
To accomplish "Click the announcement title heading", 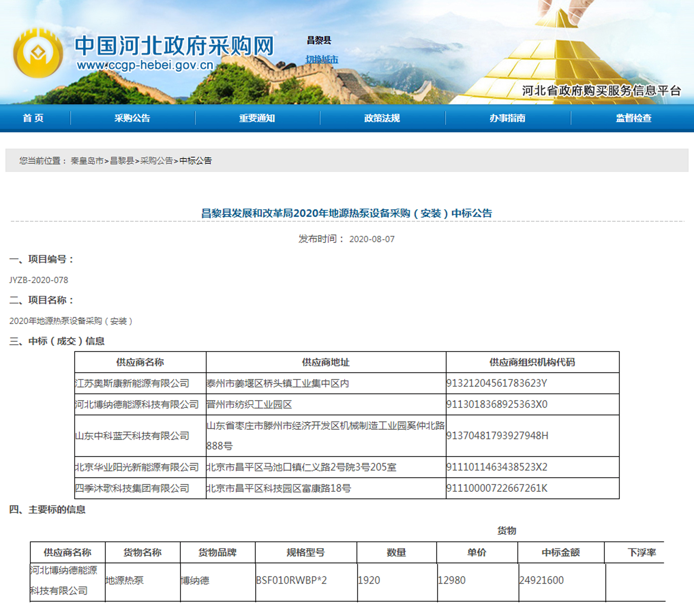I will 346,213.
